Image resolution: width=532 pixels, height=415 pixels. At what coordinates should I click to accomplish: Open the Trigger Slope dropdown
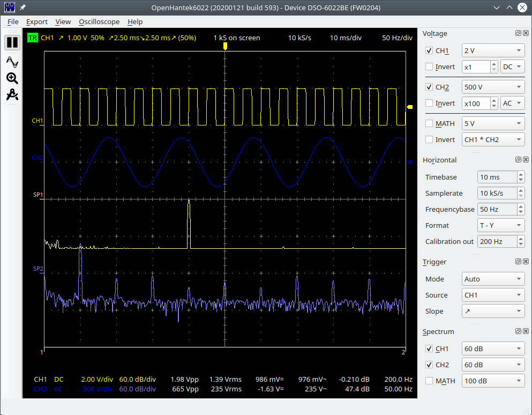point(493,311)
